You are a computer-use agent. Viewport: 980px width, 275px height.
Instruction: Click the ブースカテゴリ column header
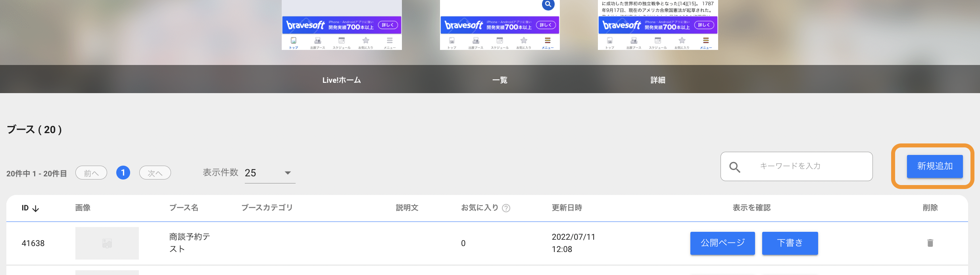click(x=267, y=208)
